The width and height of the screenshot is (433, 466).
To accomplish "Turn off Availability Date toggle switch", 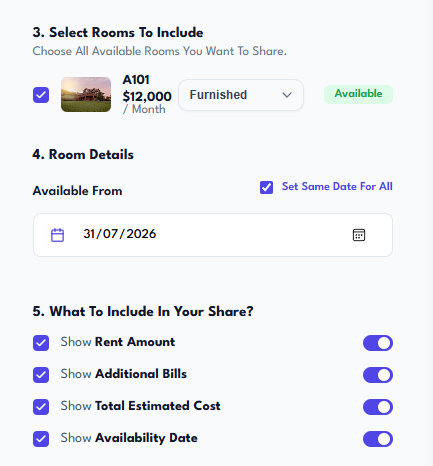I will 378,439.
